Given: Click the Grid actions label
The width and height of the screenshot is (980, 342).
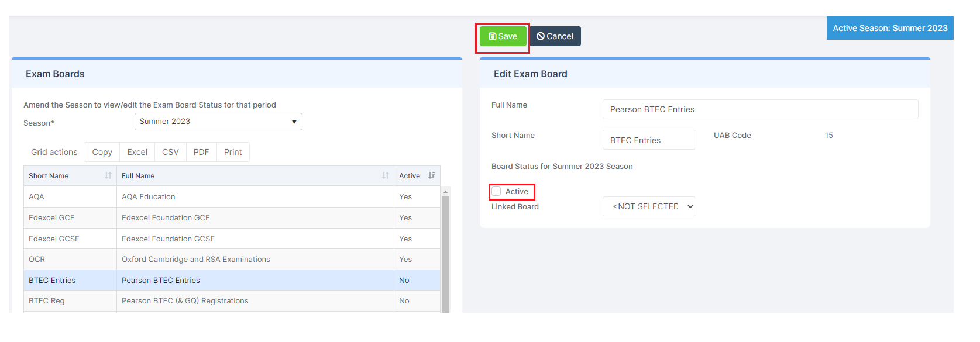Looking at the screenshot, I should pyautogui.click(x=54, y=152).
